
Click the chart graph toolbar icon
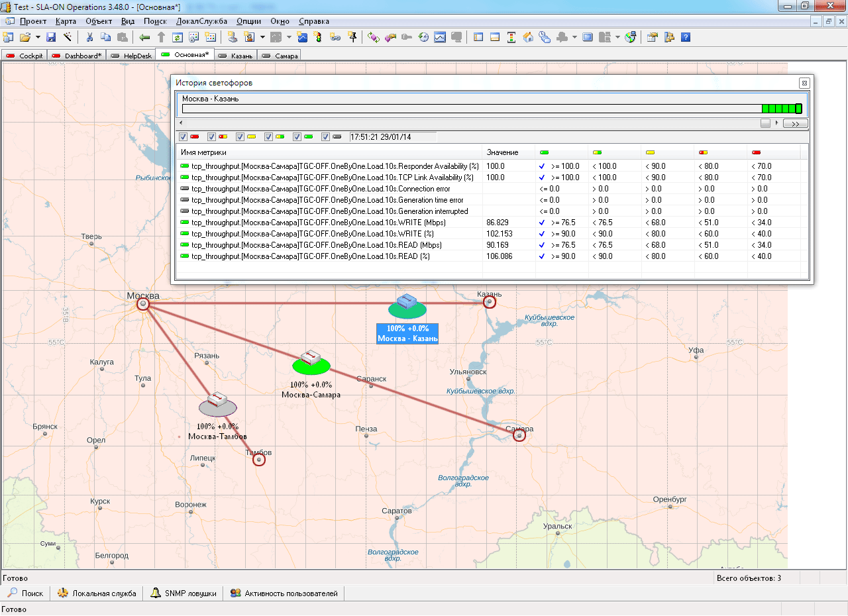click(440, 37)
